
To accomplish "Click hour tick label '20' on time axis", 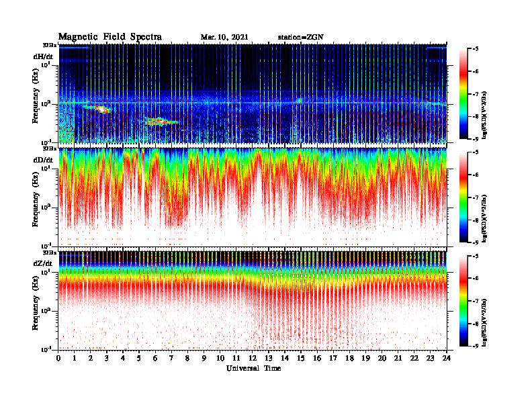I will point(382,358).
